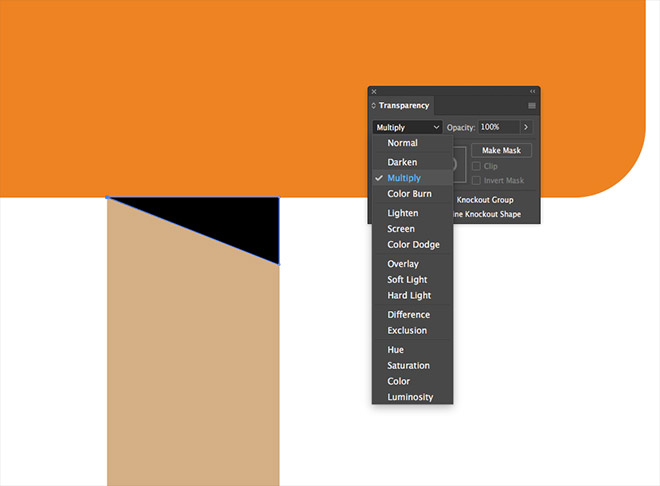
Task: Choose the Luminosity blending mode
Action: (x=412, y=397)
